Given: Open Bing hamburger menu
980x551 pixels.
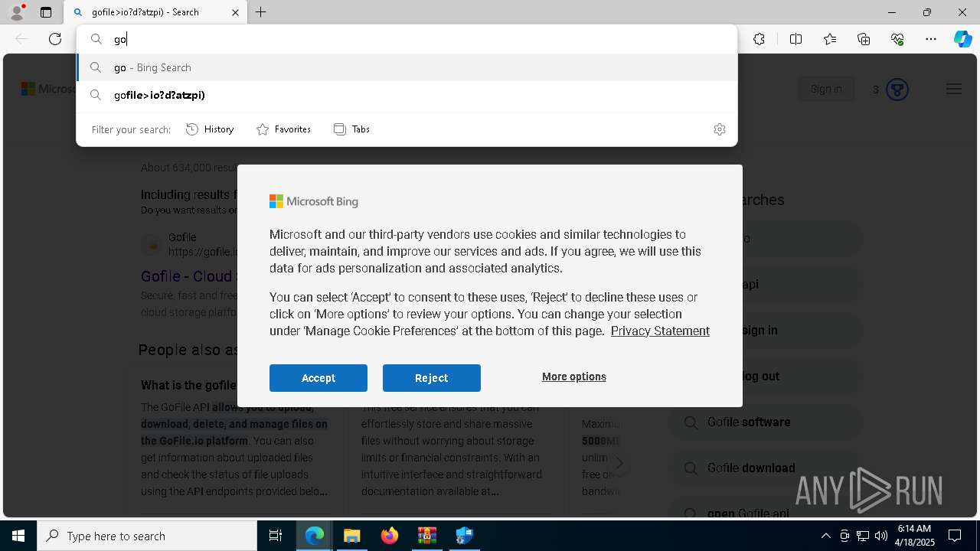Looking at the screenshot, I should 953,89.
